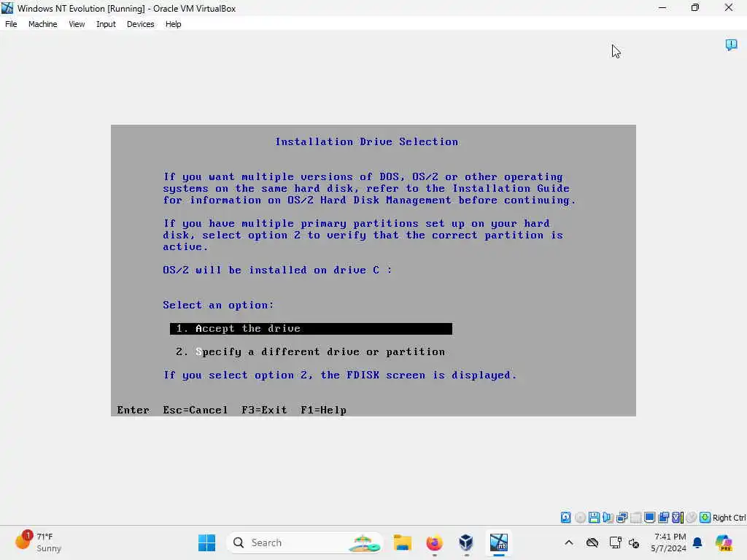Click the taskbar Search box
Viewport: 747px width, 560px height.
pos(305,542)
